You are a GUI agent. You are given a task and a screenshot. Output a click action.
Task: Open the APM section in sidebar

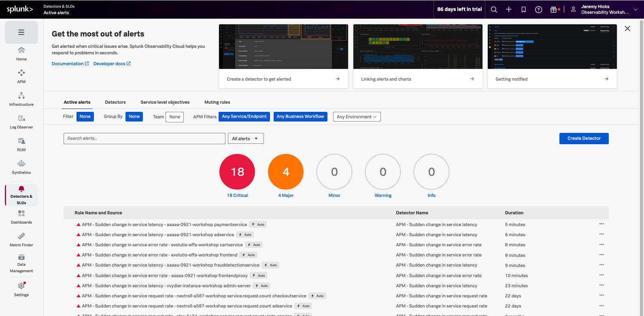coord(21,76)
